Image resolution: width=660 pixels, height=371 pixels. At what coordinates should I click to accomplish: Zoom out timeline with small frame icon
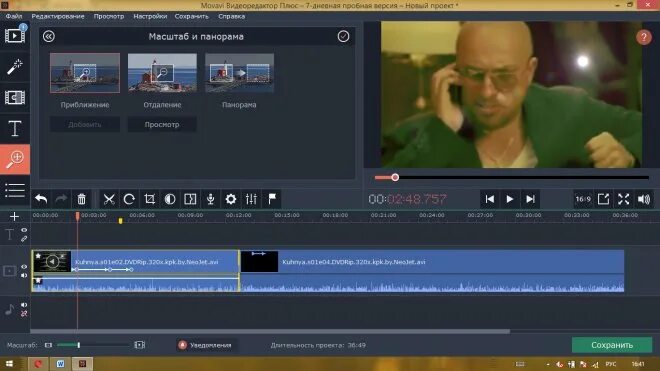click(x=48, y=345)
